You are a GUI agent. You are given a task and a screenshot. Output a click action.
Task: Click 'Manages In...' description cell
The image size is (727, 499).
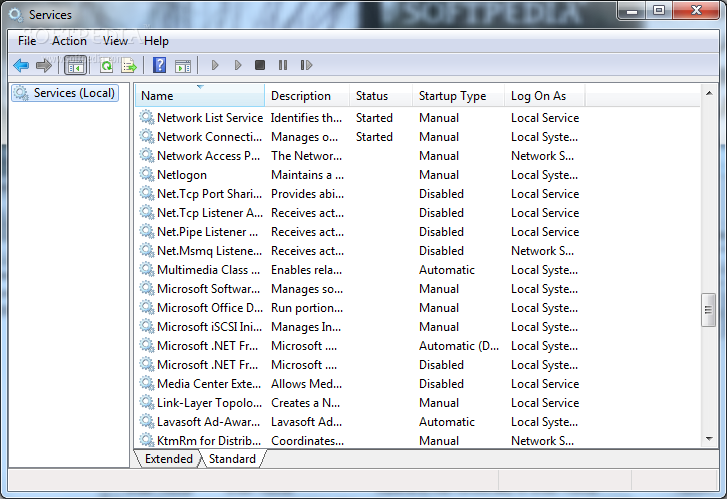point(306,327)
